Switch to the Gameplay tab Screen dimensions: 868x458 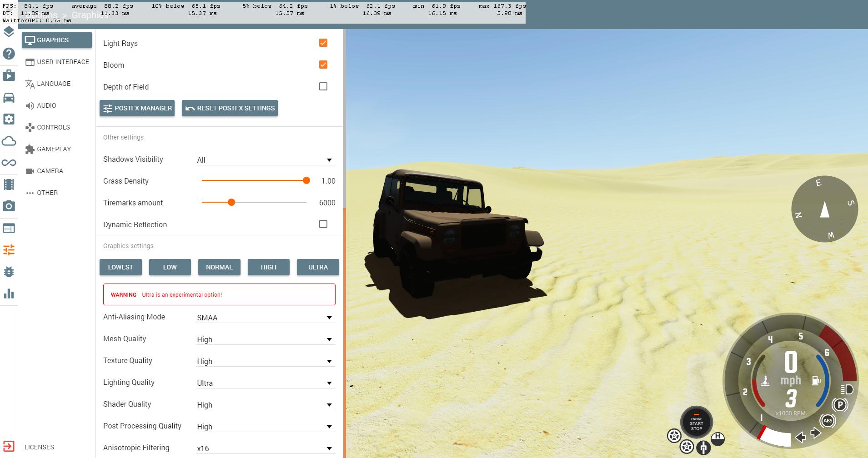(57, 149)
